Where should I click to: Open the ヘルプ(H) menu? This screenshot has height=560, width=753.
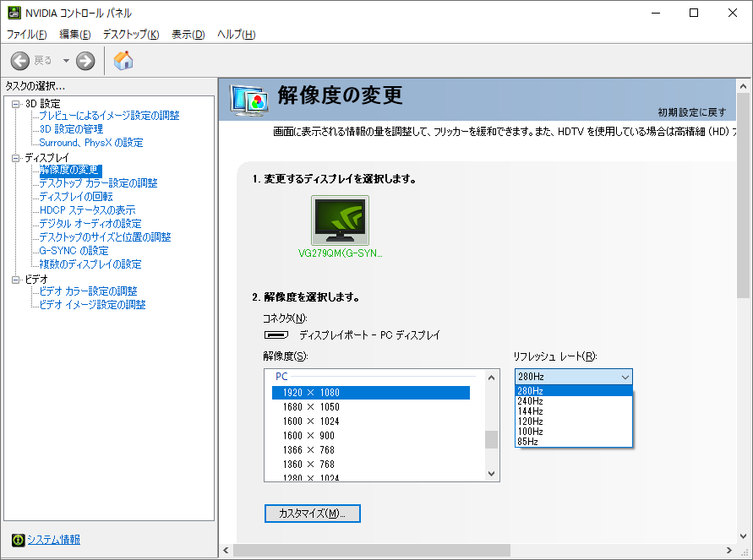[x=237, y=35]
